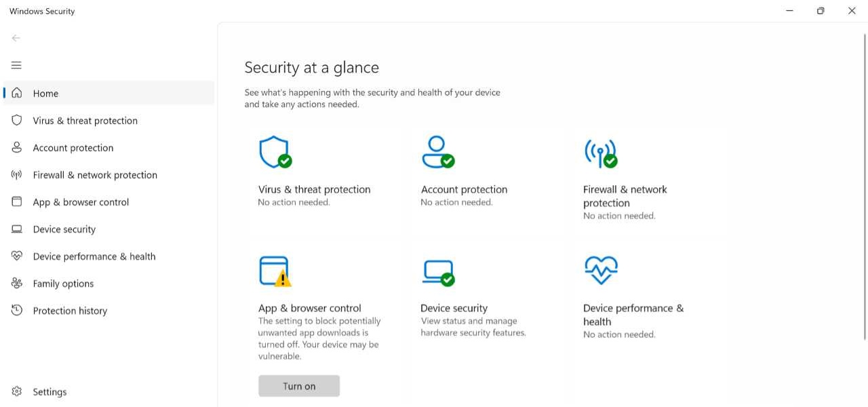This screenshot has height=407, width=868.
Task: Expand the hamburger navigation menu
Action: [x=16, y=65]
